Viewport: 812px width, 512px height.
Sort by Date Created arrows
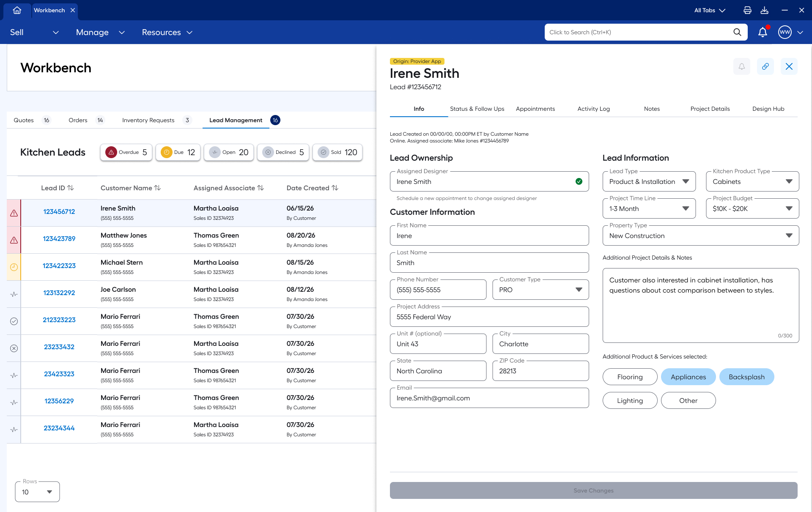[335, 188]
